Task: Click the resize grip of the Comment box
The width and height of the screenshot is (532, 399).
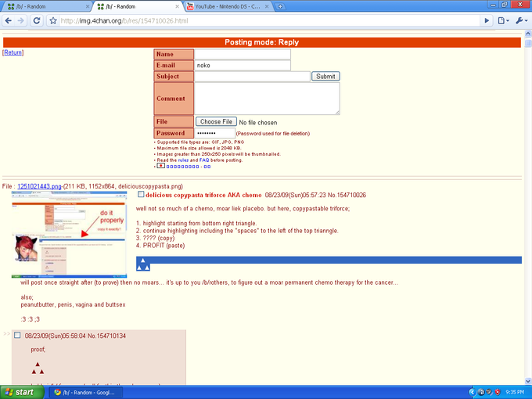Action: click(x=337, y=113)
